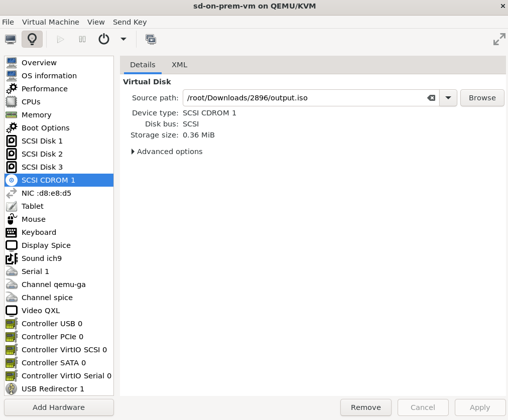This screenshot has width=508, height=420.
Task: Click the Browse button
Action: (x=482, y=98)
